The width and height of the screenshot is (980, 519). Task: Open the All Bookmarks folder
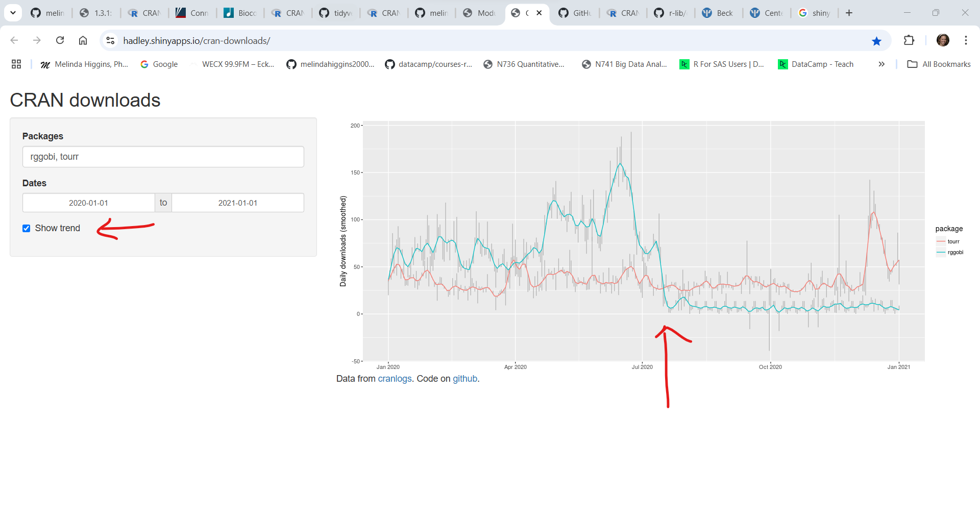pyautogui.click(x=939, y=64)
